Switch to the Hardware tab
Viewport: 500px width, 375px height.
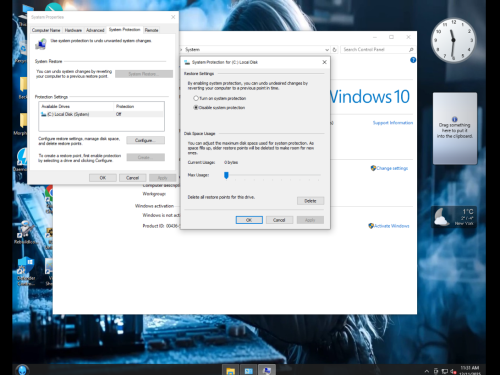(73, 30)
